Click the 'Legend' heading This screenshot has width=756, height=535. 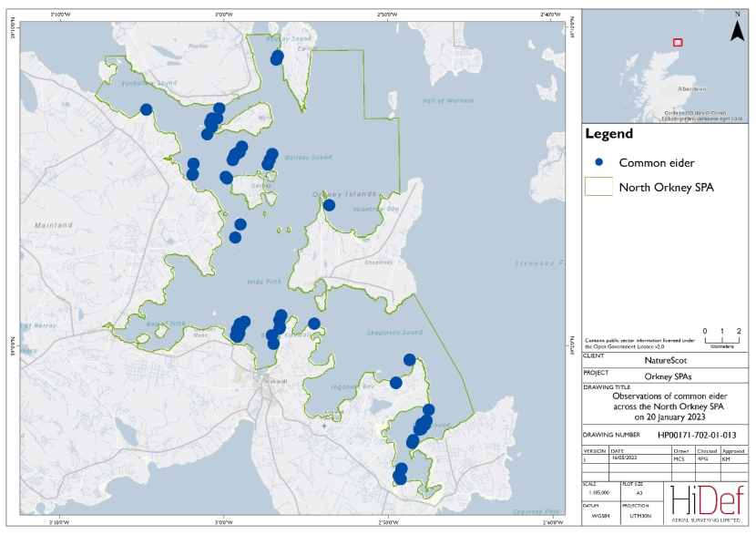pyautogui.click(x=609, y=134)
